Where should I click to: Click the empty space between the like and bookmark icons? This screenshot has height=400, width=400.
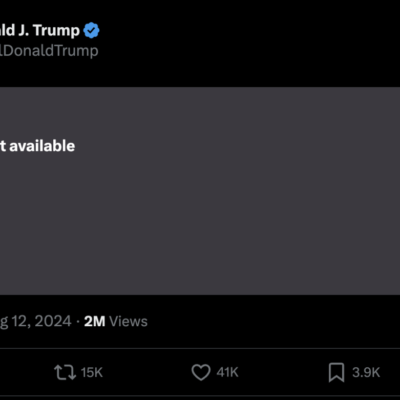pos(283,372)
